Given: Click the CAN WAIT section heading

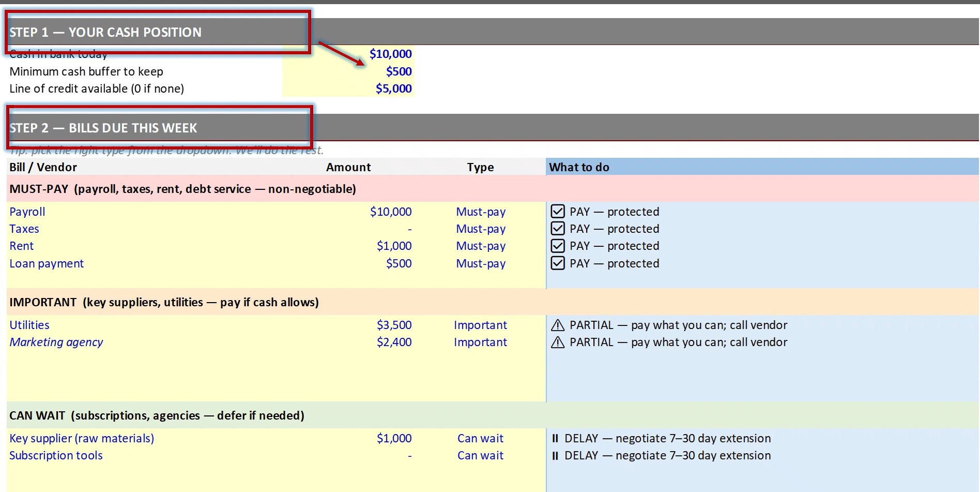Looking at the screenshot, I should [x=157, y=415].
